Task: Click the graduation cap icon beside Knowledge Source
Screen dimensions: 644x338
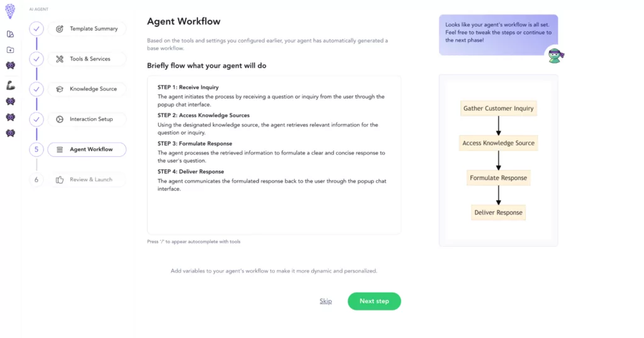Action: pos(60,89)
